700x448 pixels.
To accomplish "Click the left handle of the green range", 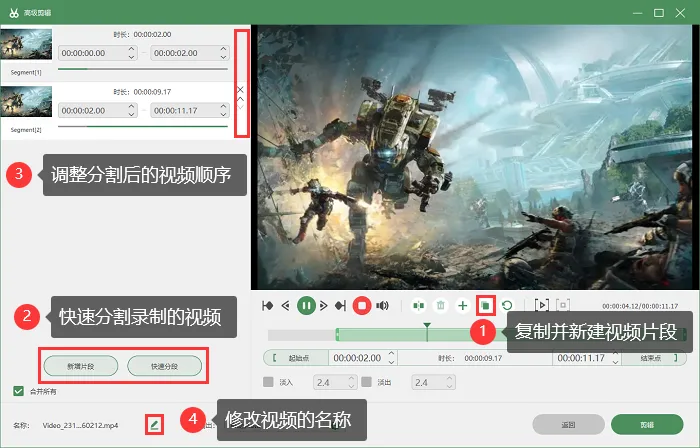I will pyautogui.click(x=338, y=334).
